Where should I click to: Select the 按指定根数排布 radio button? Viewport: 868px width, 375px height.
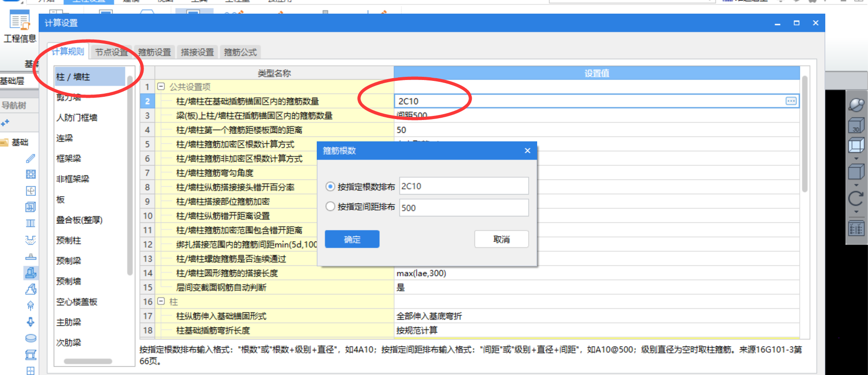[330, 187]
